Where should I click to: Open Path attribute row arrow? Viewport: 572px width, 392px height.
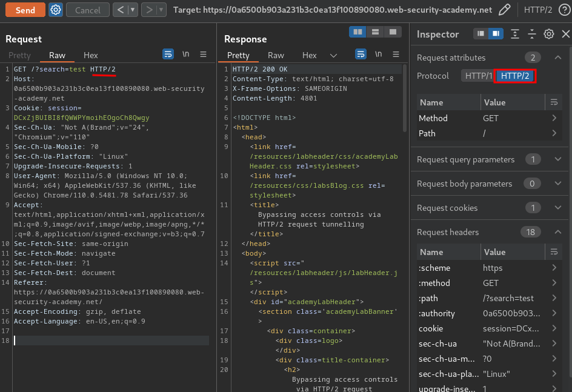tap(554, 133)
